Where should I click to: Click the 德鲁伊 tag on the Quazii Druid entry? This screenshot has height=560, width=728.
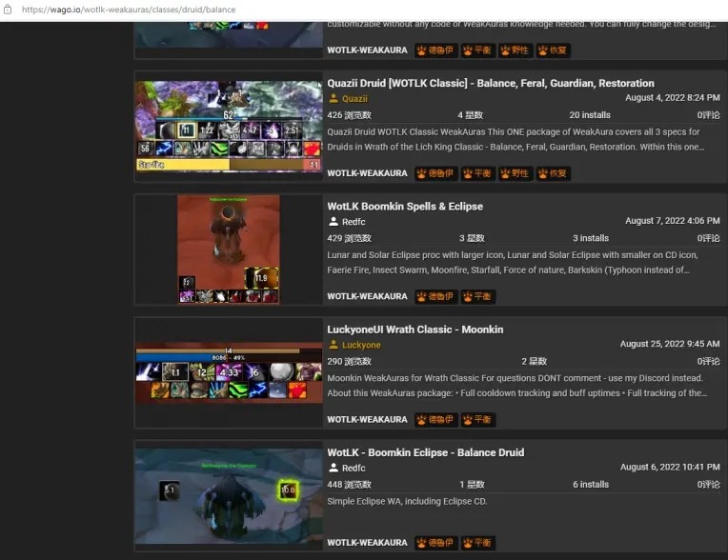point(435,173)
